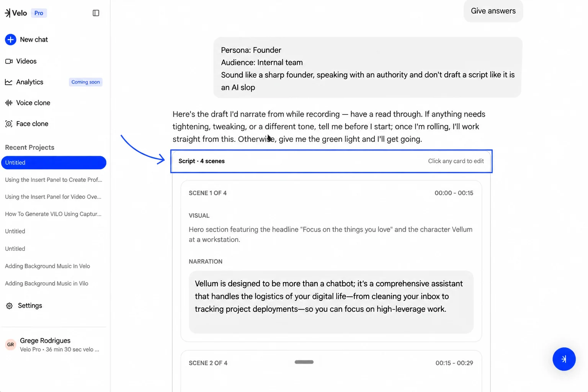Image resolution: width=588 pixels, height=392 pixels.
Task: Click the assistant draft message text
Action: (329, 127)
